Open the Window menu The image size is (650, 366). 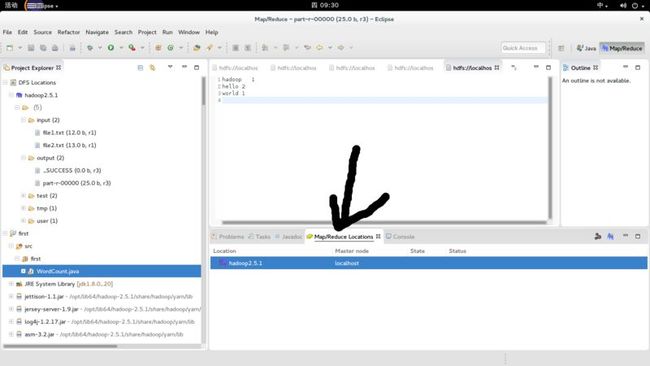tap(189, 32)
